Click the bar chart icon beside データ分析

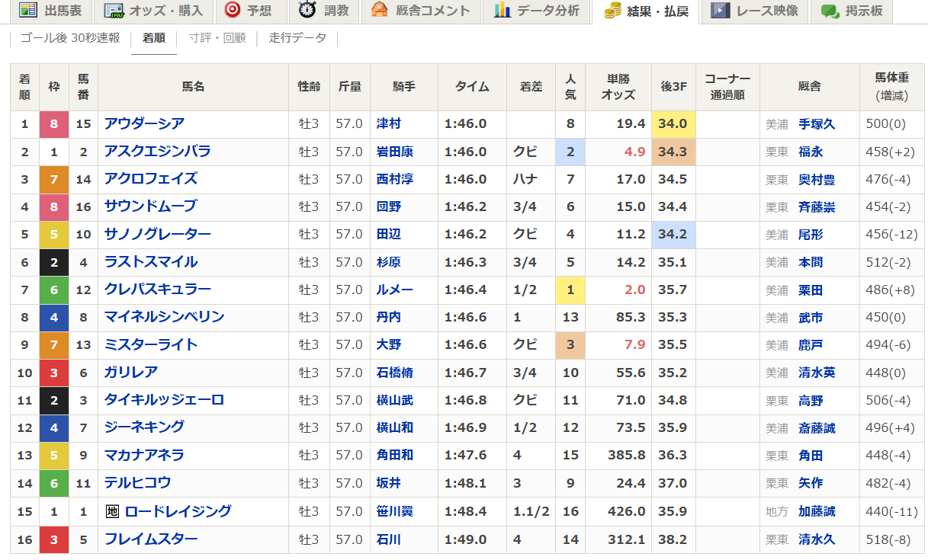[x=502, y=10]
